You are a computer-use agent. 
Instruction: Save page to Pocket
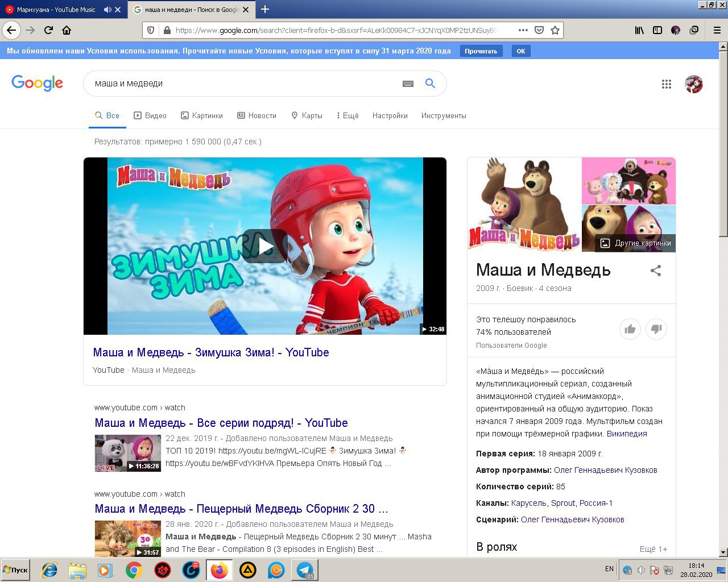[539, 31]
